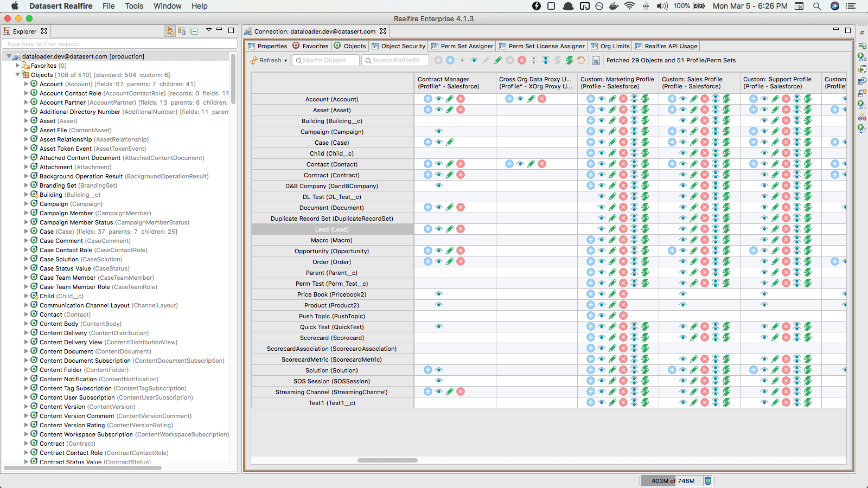
Task: Click modify-all icon for Account under Marketing Profile
Action: tap(645, 99)
